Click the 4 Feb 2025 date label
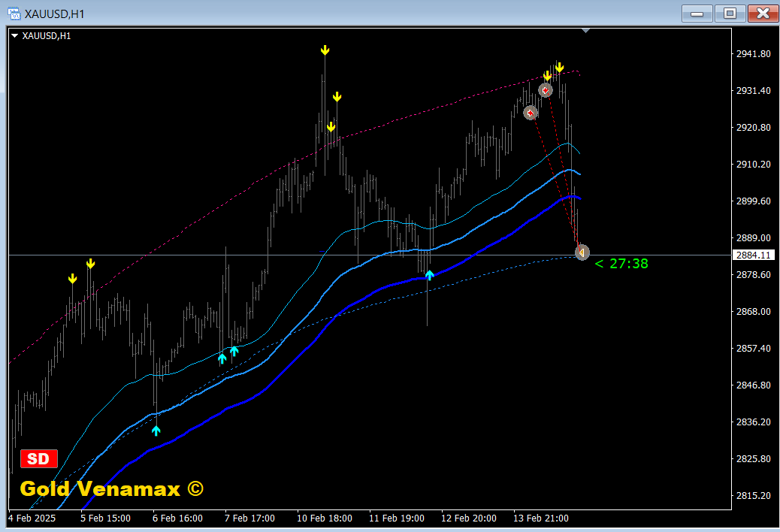Viewport: 780px width, 532px height. pyautogui.click(x=32, y=518)
